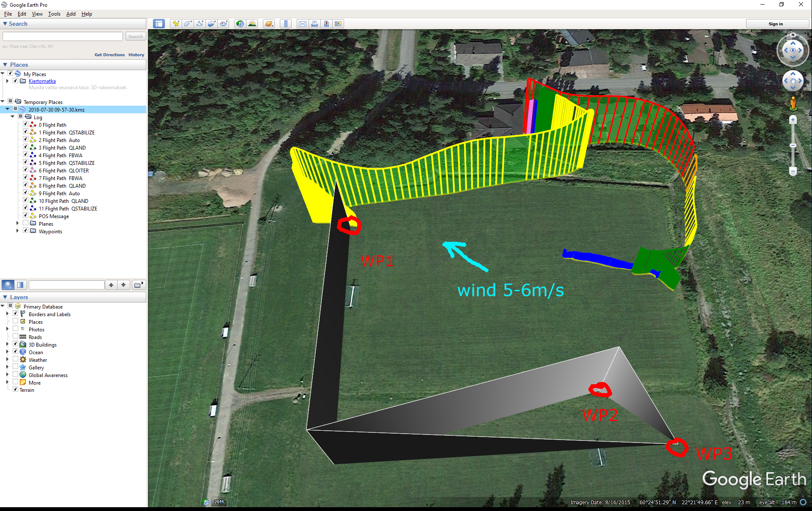Expand the Planes folder
812x511 pixels.
click(x=17, y=224)
